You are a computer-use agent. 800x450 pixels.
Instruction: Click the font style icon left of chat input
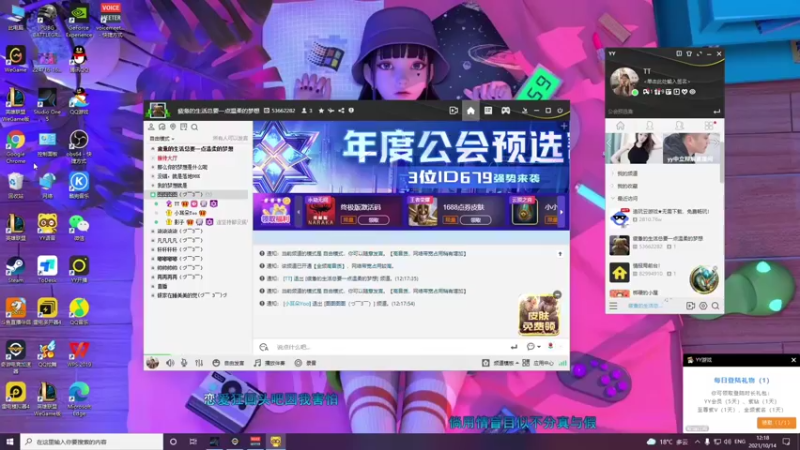pos(264,347)
